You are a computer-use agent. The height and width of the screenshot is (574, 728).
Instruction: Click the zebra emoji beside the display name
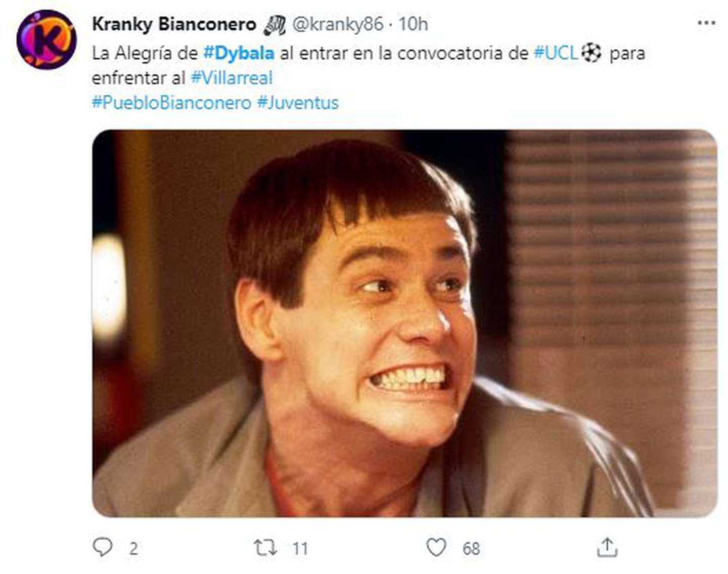tap(275, 25)
